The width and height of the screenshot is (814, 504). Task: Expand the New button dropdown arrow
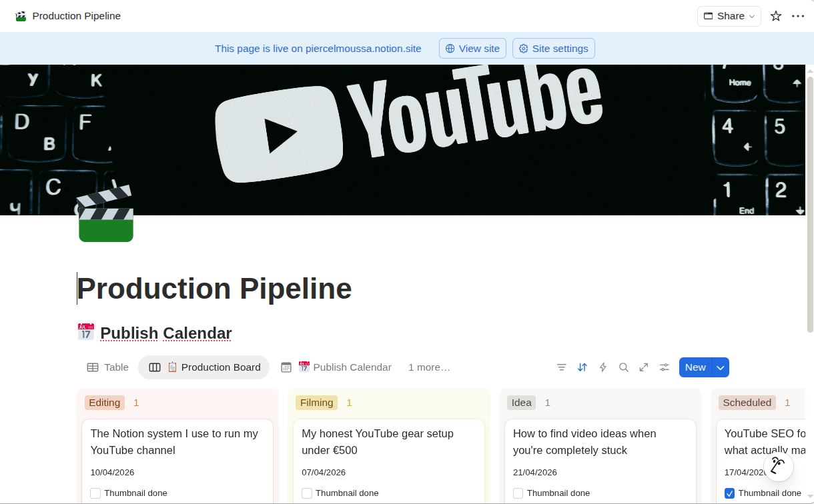click(x=721, y=367)
